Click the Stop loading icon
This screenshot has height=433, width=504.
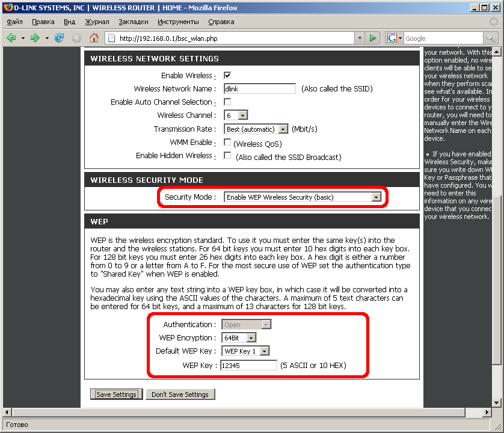coord(76,38)
